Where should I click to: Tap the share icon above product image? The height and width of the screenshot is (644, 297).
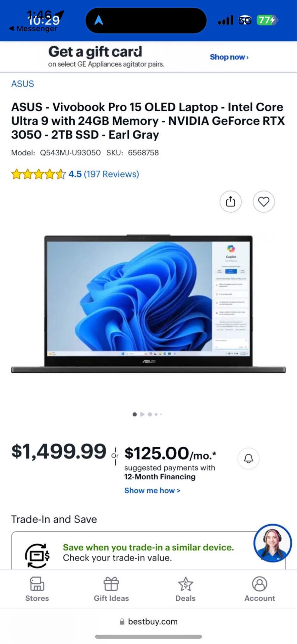click(x=231, y=202)
